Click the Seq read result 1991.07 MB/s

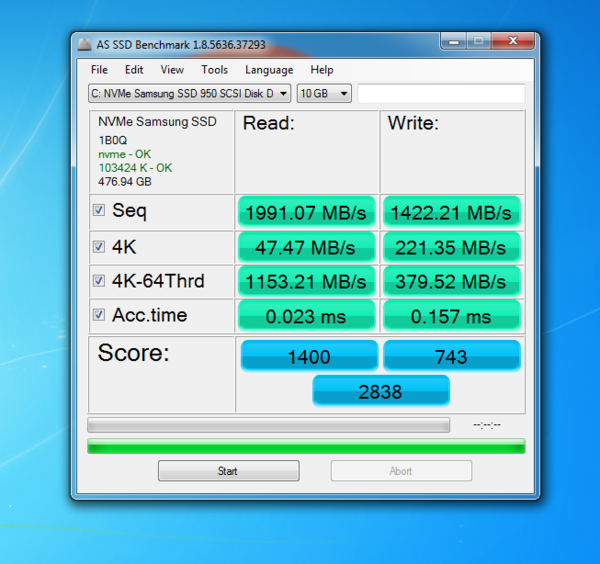[306, 212]
